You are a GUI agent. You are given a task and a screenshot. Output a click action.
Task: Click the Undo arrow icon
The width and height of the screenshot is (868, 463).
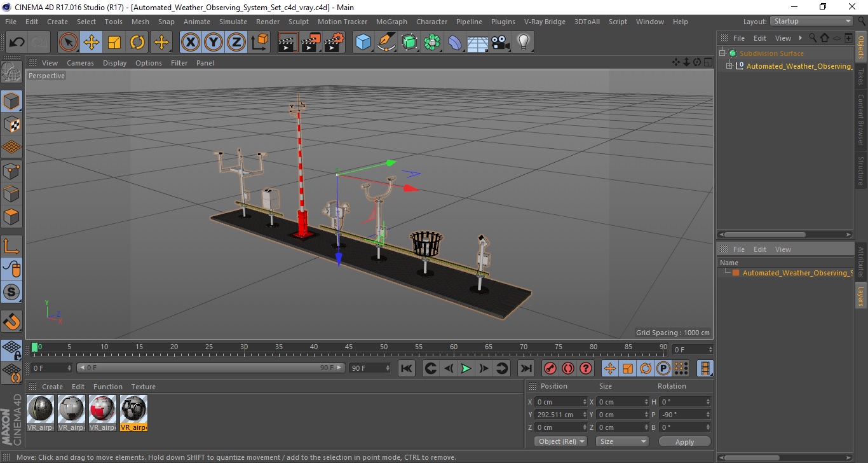pos(17,43)
